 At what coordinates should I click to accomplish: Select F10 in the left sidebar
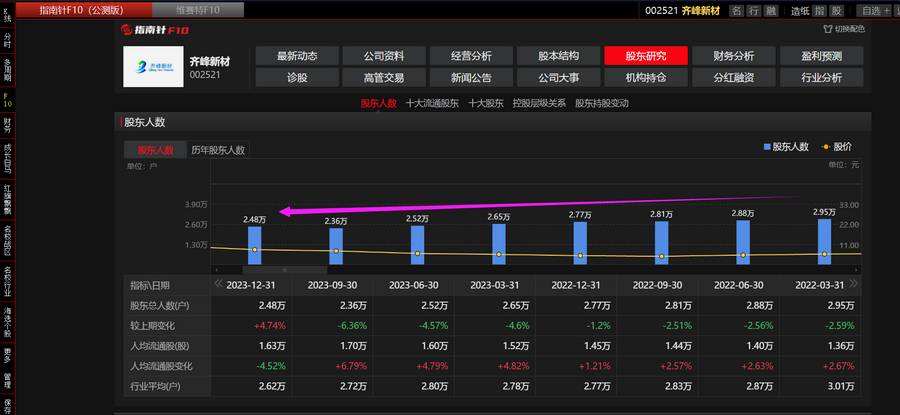(7, 100)
